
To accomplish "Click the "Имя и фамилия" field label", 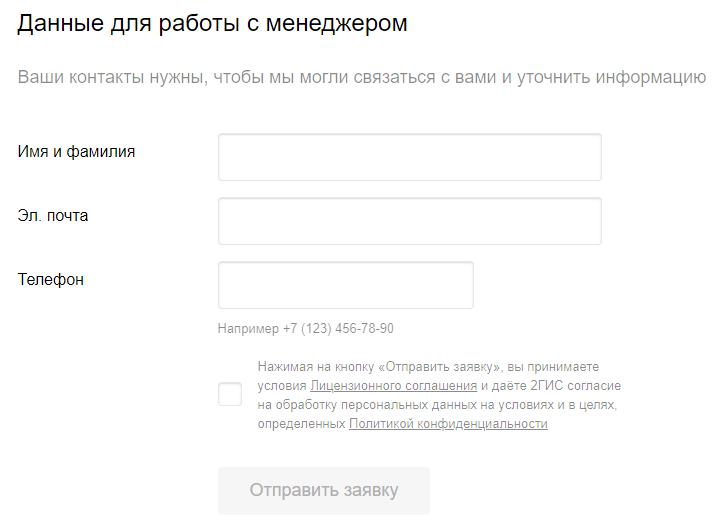I will point(76,152).
